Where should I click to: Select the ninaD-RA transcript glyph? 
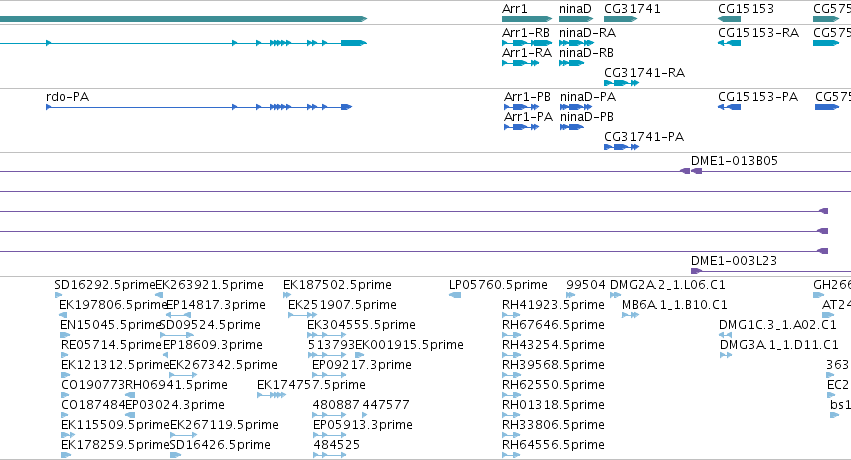pyautogui.click(x=577, y=43)
